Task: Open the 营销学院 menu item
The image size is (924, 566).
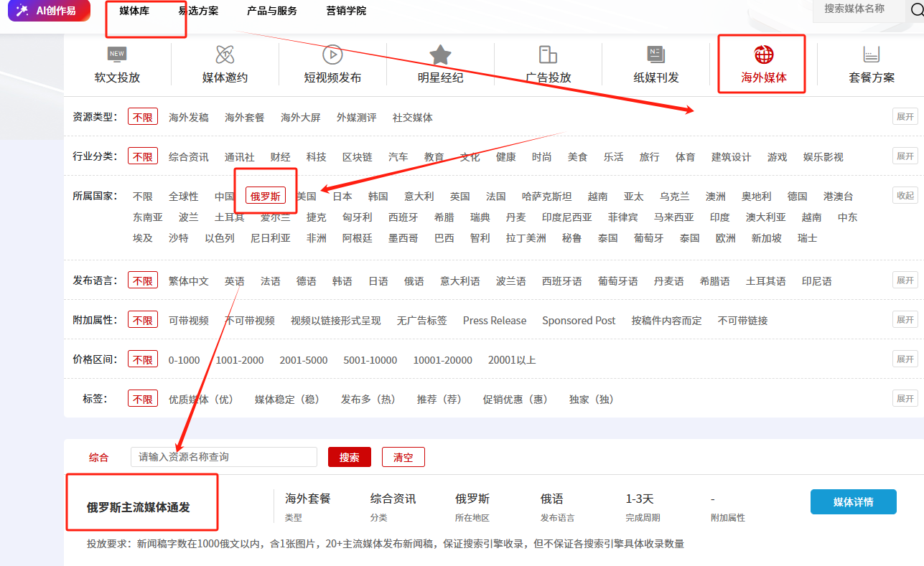Action: (x=345, y=11)
